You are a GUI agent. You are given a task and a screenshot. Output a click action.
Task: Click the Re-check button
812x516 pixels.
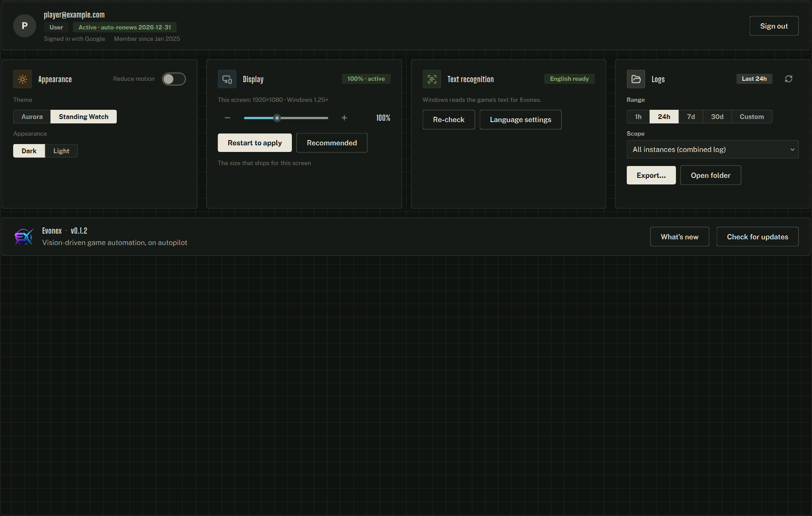449,119
